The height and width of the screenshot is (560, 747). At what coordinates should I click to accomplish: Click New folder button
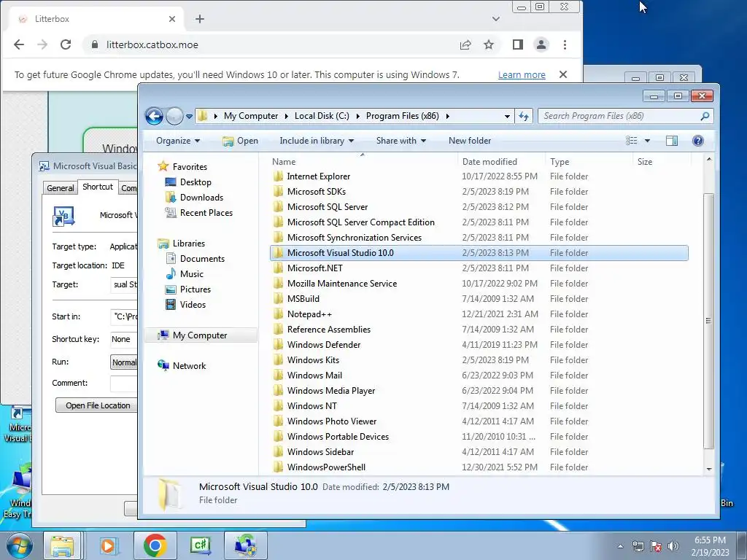click(x=469, y=141)
